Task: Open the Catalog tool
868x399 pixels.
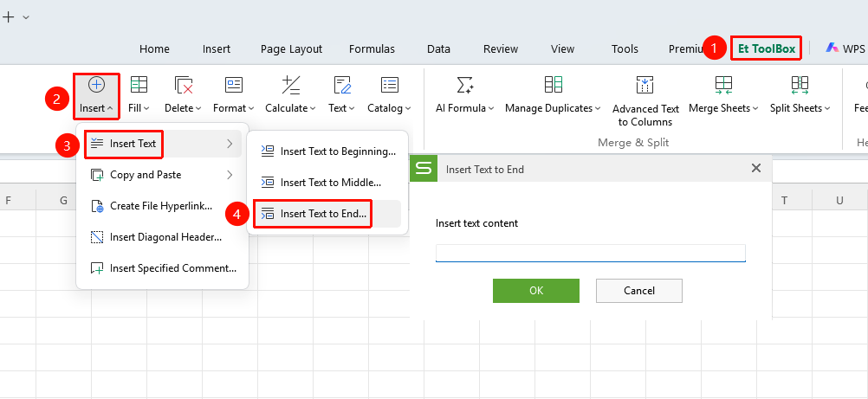Action: point(390,95)
